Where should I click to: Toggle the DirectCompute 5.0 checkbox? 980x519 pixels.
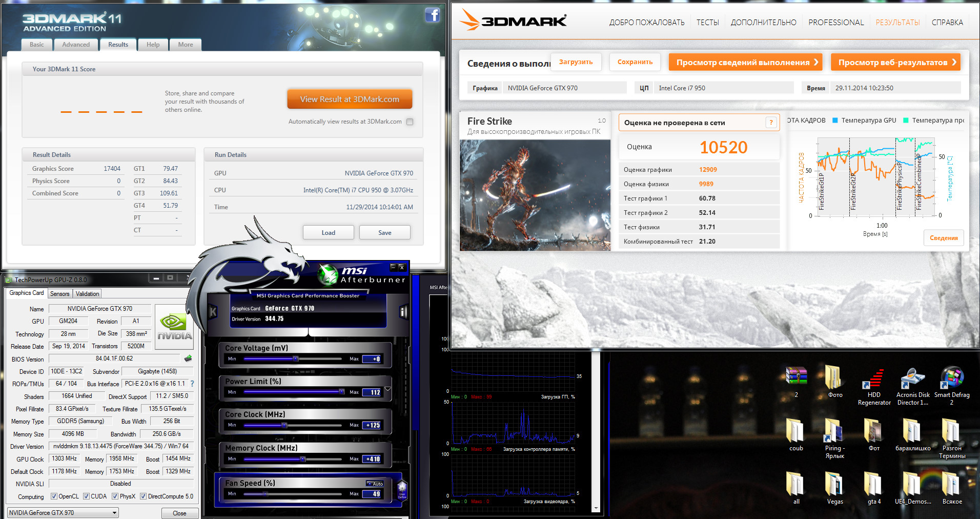pos(144,496)
